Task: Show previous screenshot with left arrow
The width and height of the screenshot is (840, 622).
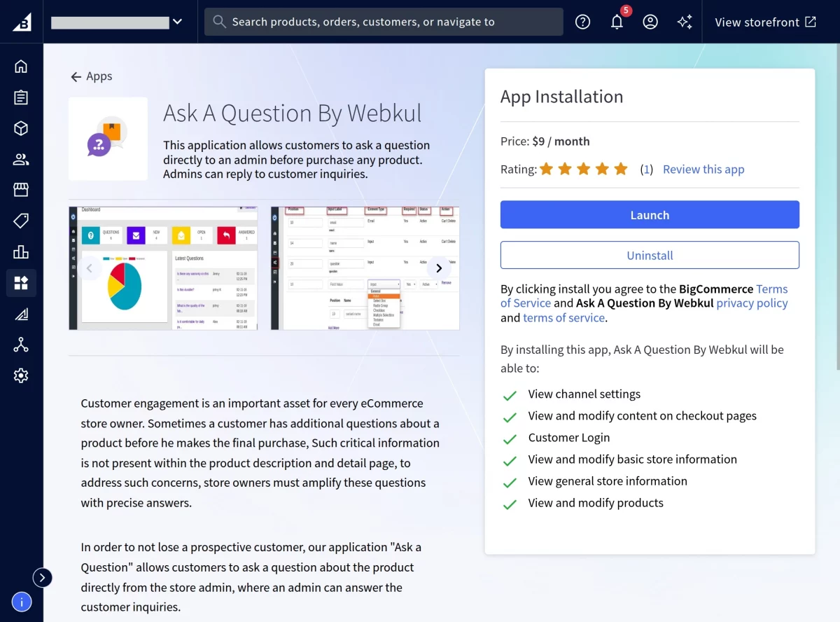Action: (x=89, y=268)
